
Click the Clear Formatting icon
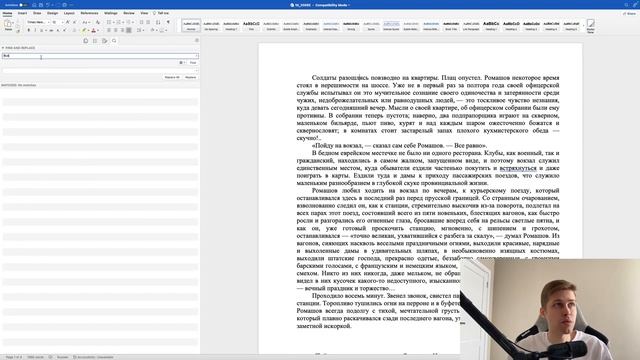pos(98,22)
